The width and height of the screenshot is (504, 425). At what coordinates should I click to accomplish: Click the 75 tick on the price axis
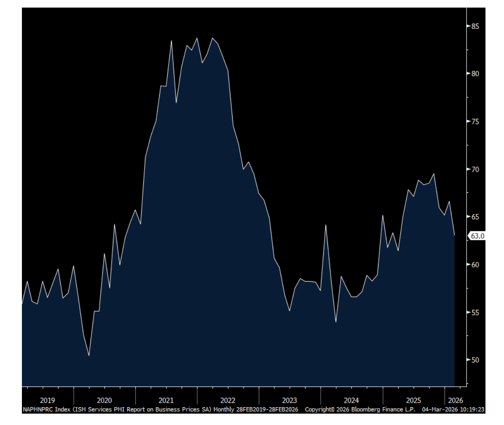(475, 121)
